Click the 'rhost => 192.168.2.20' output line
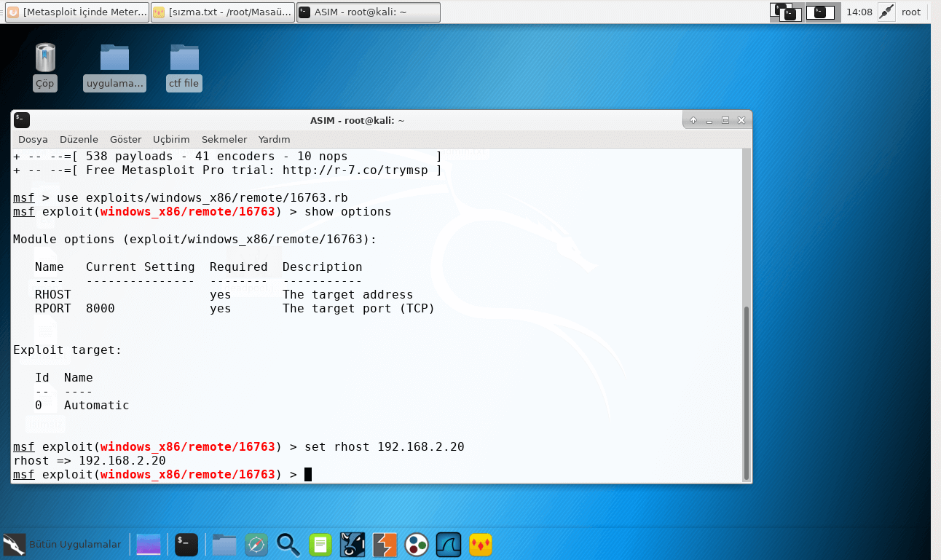The width and height of the screenshot is (941, 560). (90, 460)
